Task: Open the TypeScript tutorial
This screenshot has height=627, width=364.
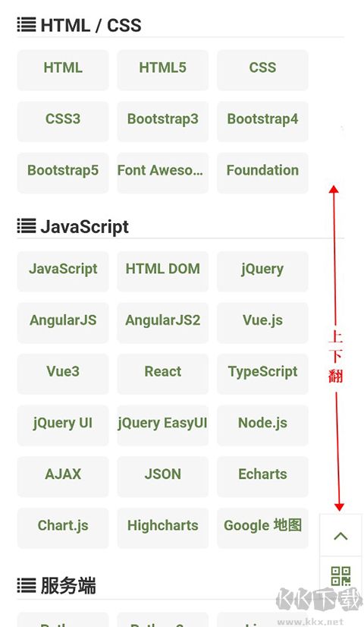Action: (262, 374)
